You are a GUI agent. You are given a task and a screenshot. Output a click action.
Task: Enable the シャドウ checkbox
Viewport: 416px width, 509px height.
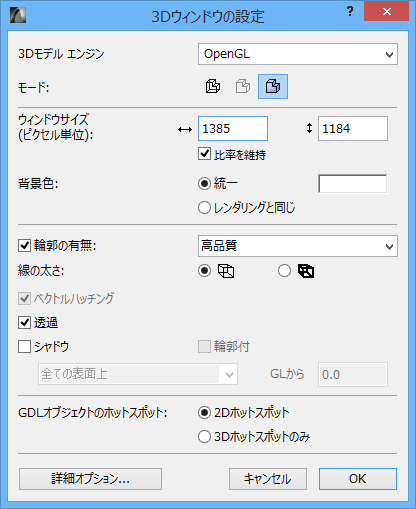[24, 347]
